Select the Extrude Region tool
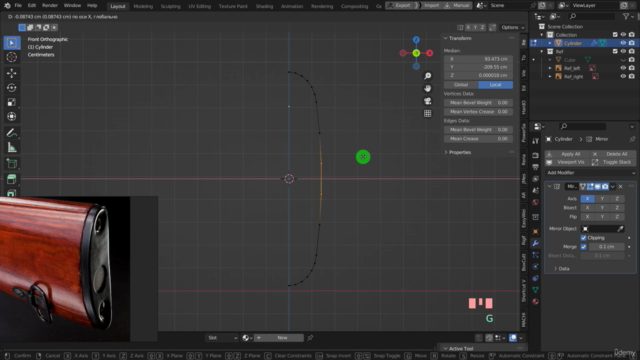This screenshot has height=360, width=640. click(12, 178)
